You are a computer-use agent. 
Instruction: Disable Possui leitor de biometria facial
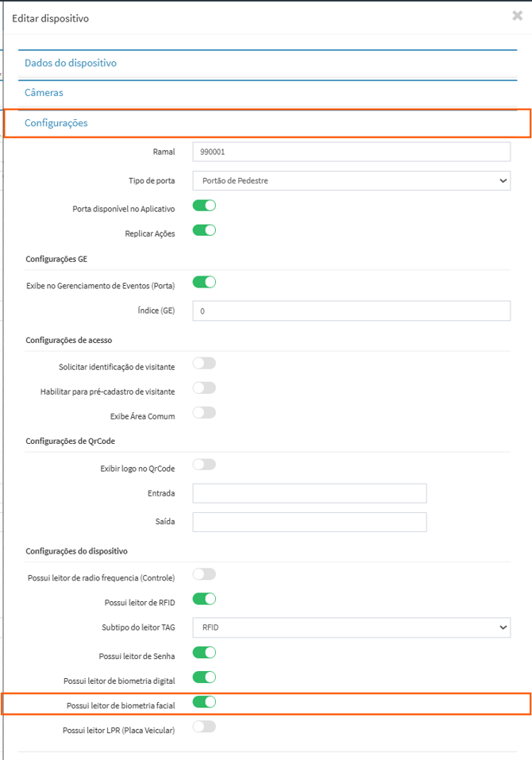click(x=204, y=702)
